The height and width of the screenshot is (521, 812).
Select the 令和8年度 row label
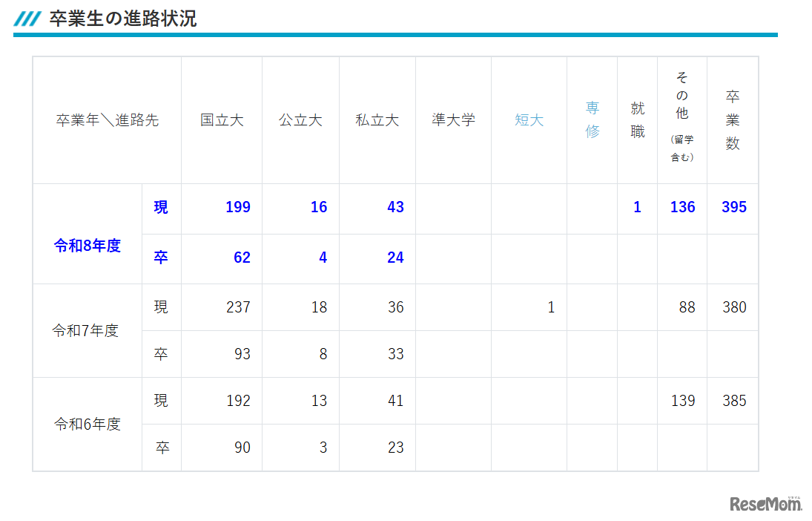[87, 246]
